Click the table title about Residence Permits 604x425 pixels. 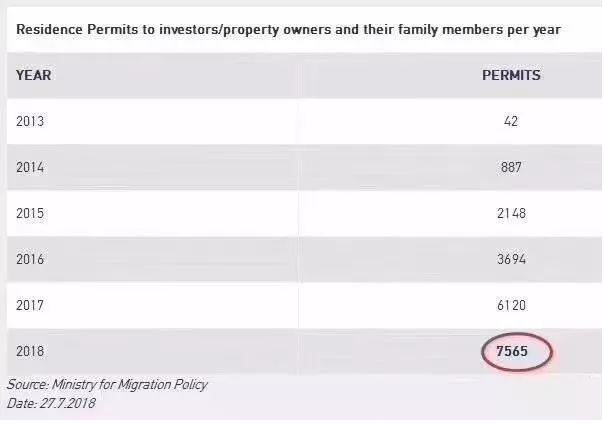289,30
